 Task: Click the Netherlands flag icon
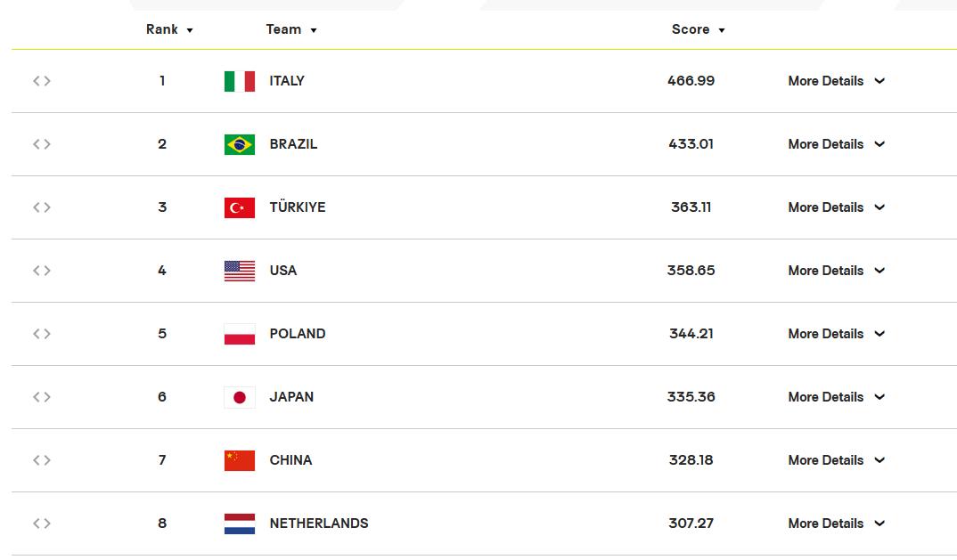coord(239,524)
